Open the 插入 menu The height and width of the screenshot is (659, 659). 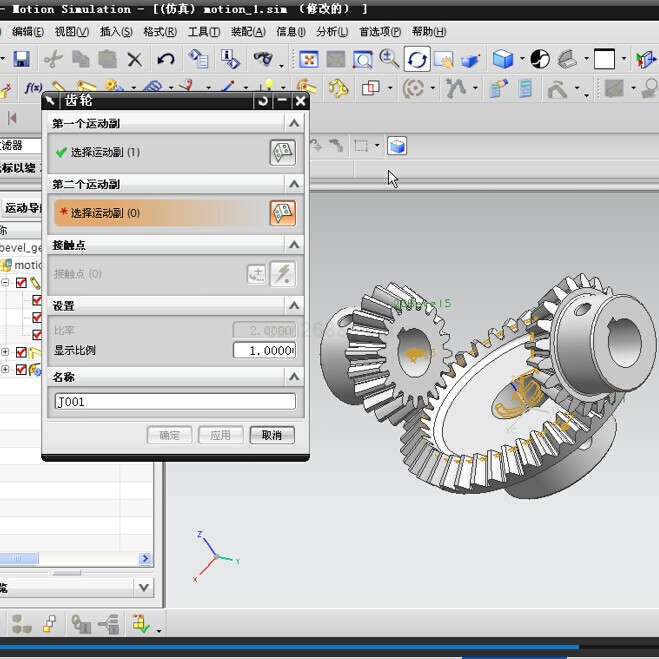[116, 31]
